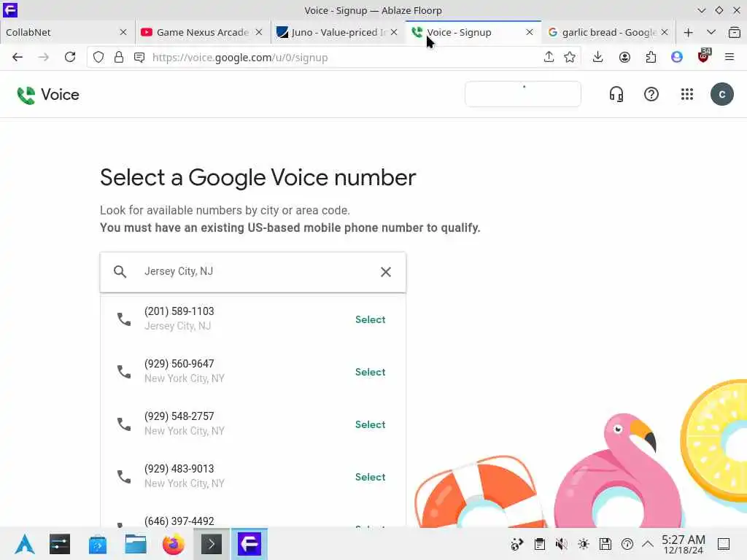This screenshot has height=560, width=747.
Task: Select the Voice - Signup tab
Action: pos(473,32)
